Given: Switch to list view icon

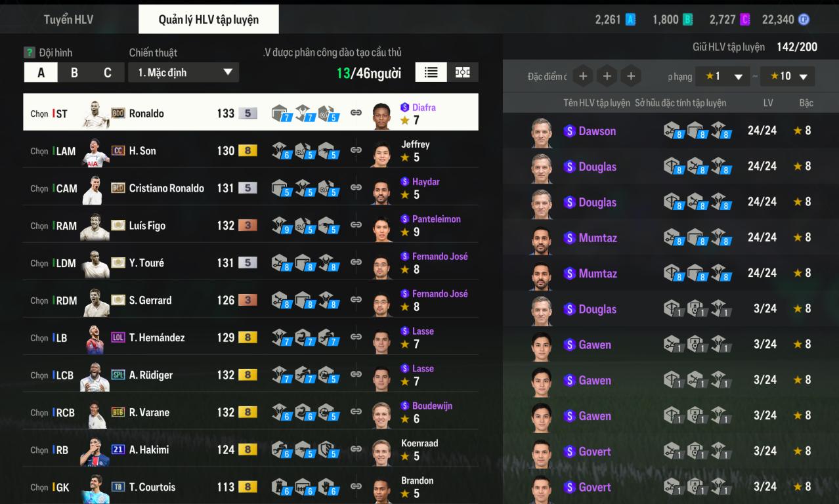Looking at the screenshot, I should 431,73.
